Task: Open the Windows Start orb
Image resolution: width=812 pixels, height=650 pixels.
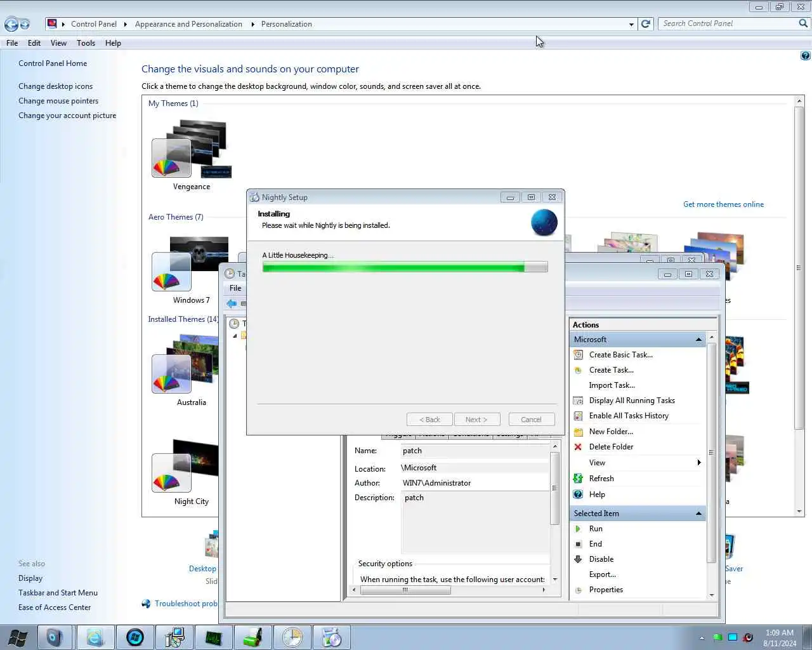Action: [x=17, y=637]
